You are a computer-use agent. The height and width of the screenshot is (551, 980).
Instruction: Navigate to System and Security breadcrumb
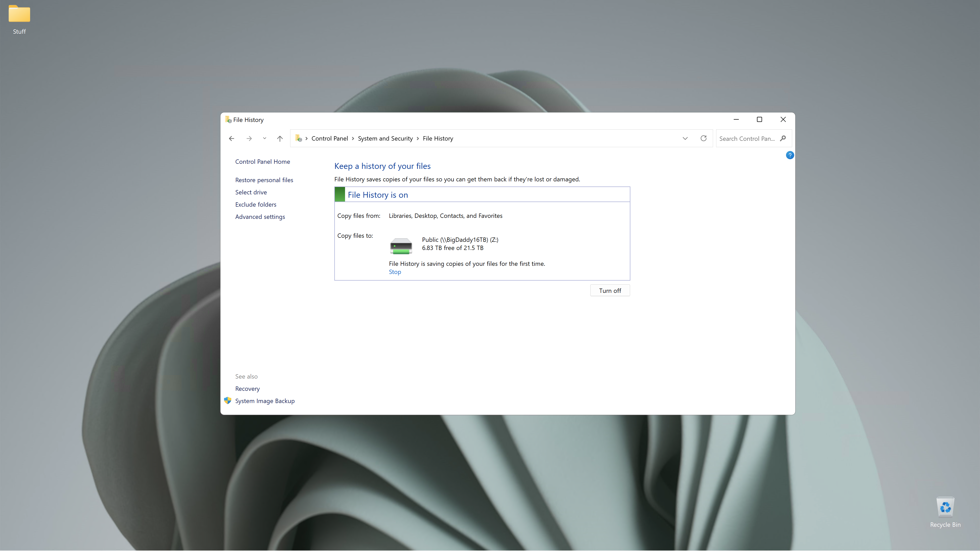click(x=385, y=138)
